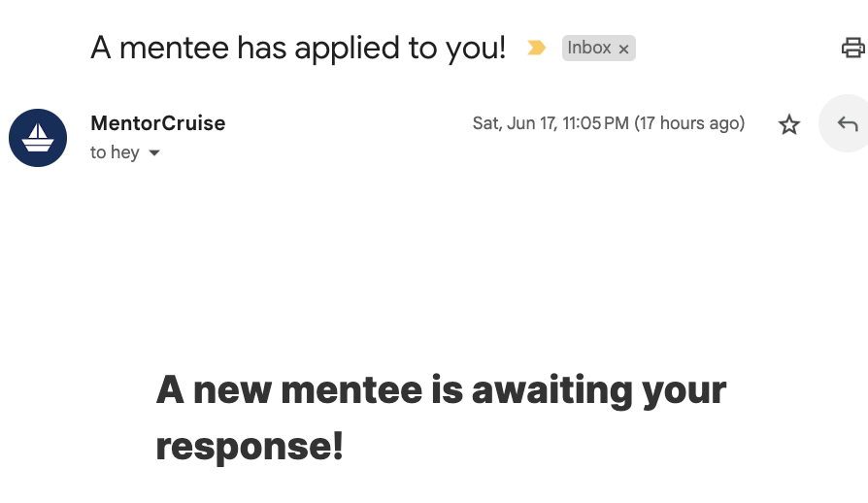Click the MentorCruise sender name
868x503 pixels.
click(157, 123)
